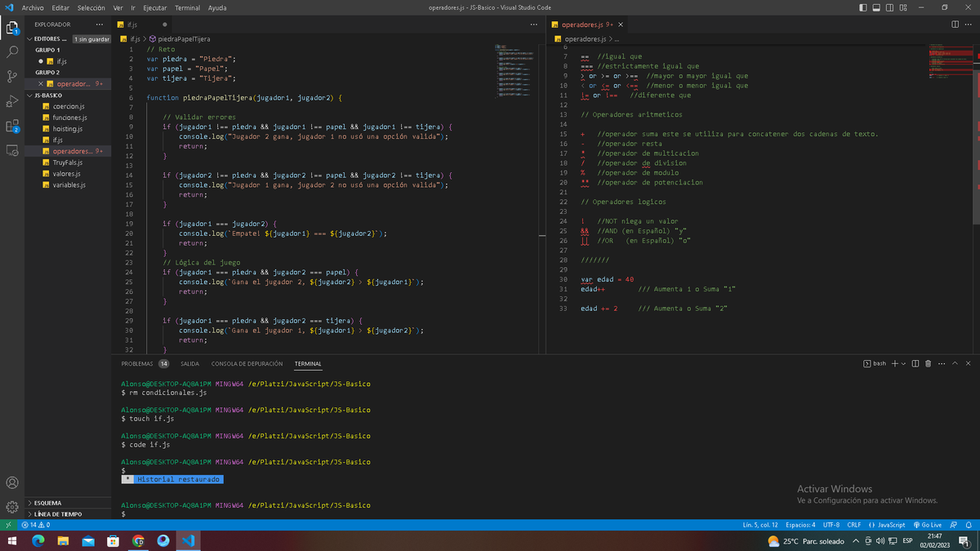Screen dimensions: 980x551
Task: Open feedback icon in status bar
Action: [x=954, y=525]
